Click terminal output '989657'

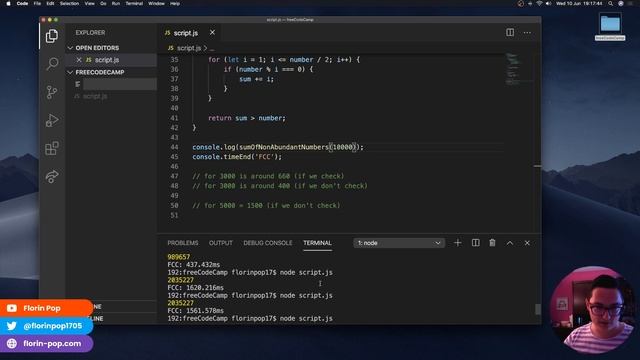pos(179,257)
